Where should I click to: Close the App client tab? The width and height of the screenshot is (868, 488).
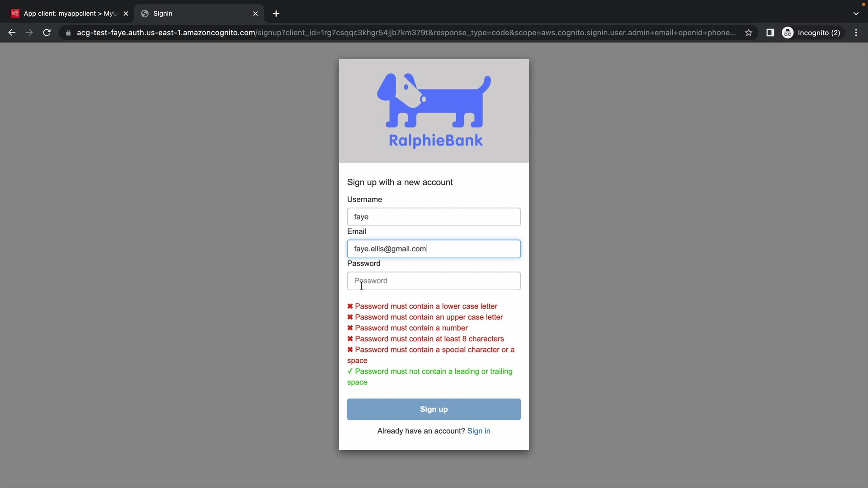(x=126, y=14)
